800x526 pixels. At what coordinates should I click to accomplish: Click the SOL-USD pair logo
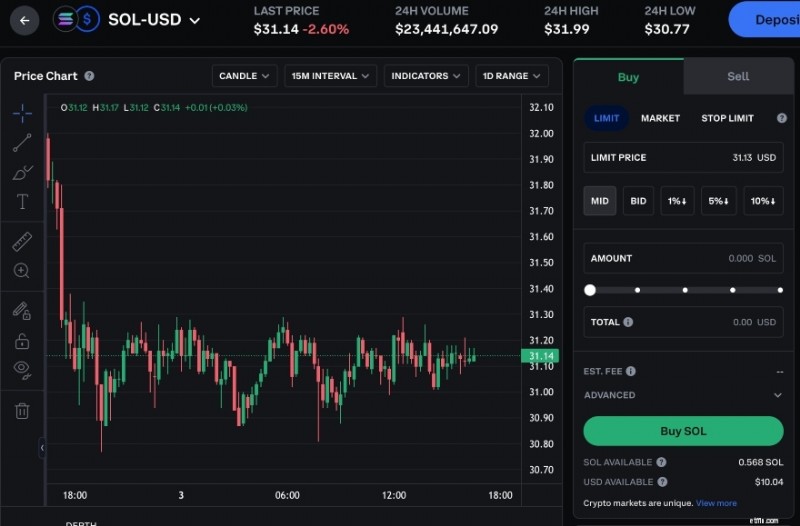coord(77,20)
